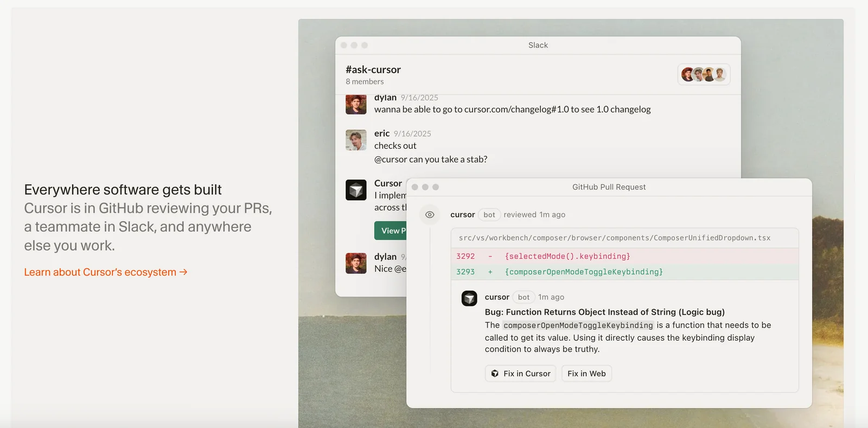Click the eye review icon in pull request

coord(430,215)
